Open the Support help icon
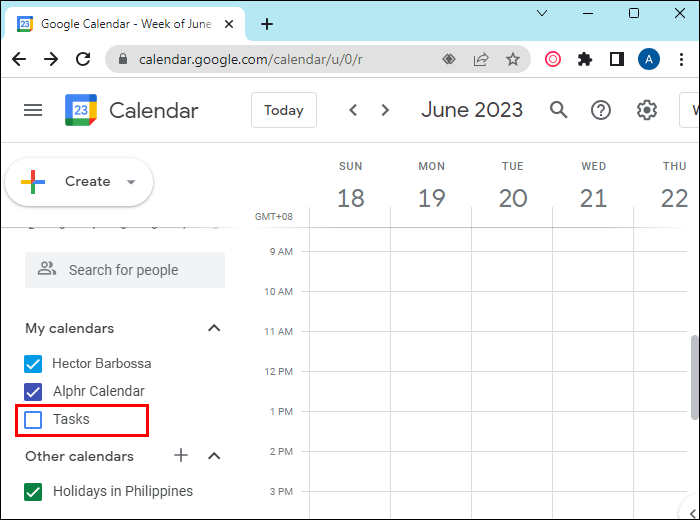Viewport: 700px width, 520px height. pyautogui.click(x=601, y=110)
